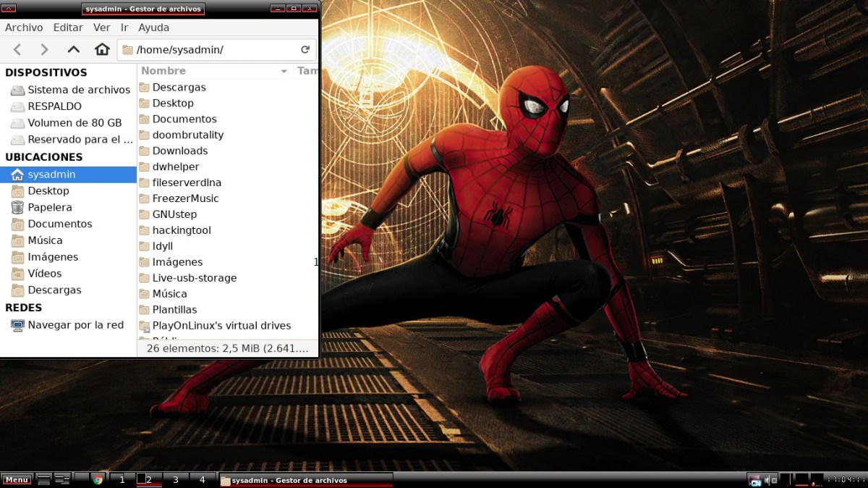The height and width of the screenshot is (488, 868).
Task: Reload the current folder in path bar
Action: [305, 50]
